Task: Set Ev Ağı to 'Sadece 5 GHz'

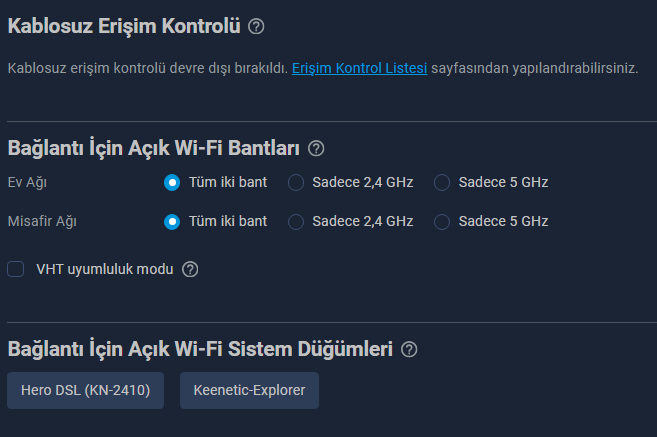Action: (442, 183)
